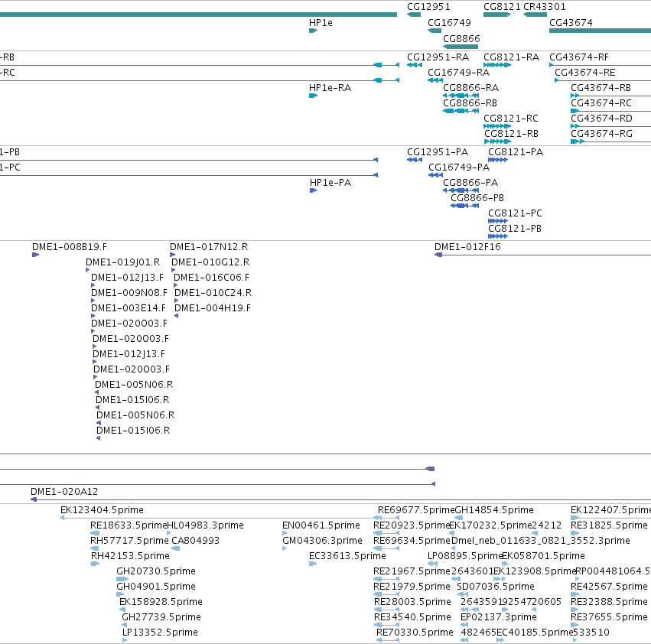Screen dimensions: 651x644
Task: Open the CG43674-RB transcript label
Action: pos(601,88)
